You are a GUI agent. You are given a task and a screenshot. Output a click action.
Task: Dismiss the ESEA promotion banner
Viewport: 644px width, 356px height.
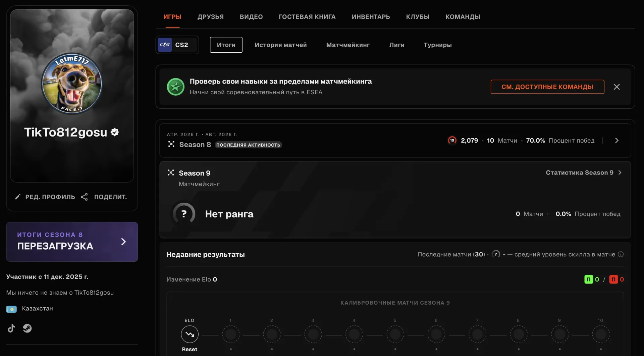pos(616,87)
